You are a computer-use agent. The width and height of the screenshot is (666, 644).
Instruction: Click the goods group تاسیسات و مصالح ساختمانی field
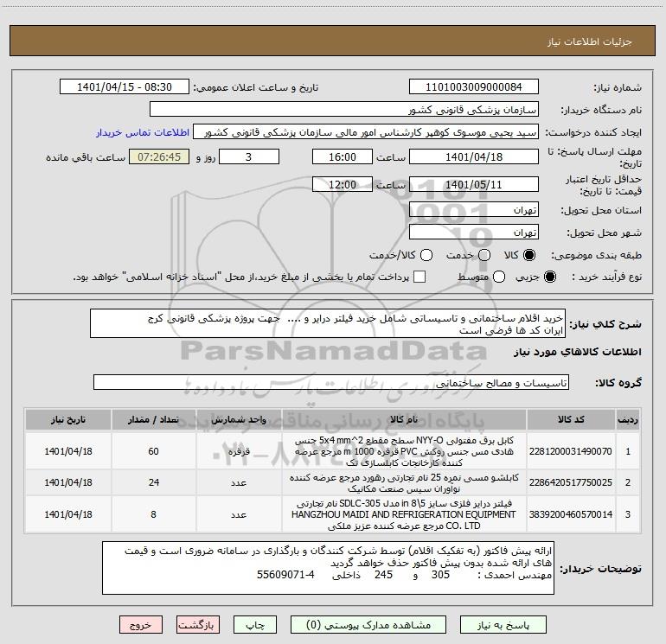tap(331, 382)
